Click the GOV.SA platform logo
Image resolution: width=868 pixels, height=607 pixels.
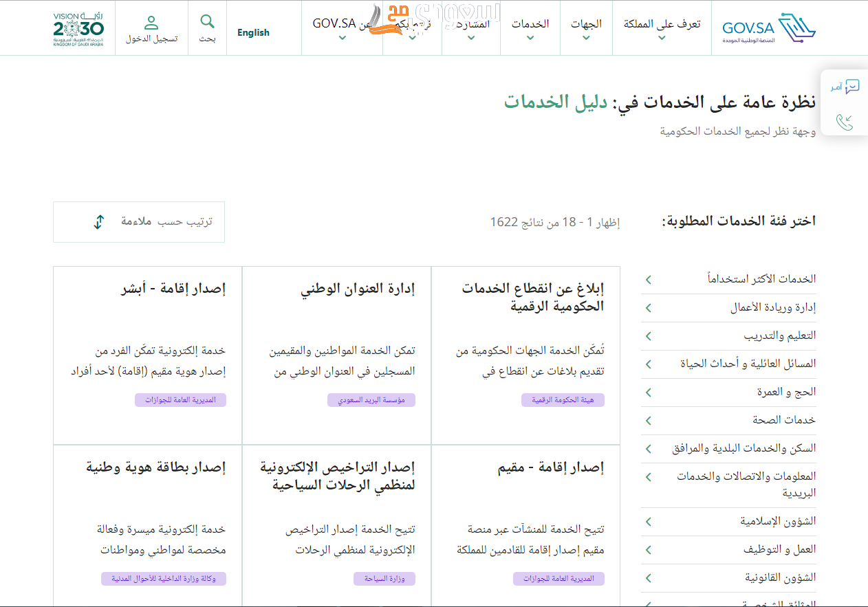click(x=769, y=28)
